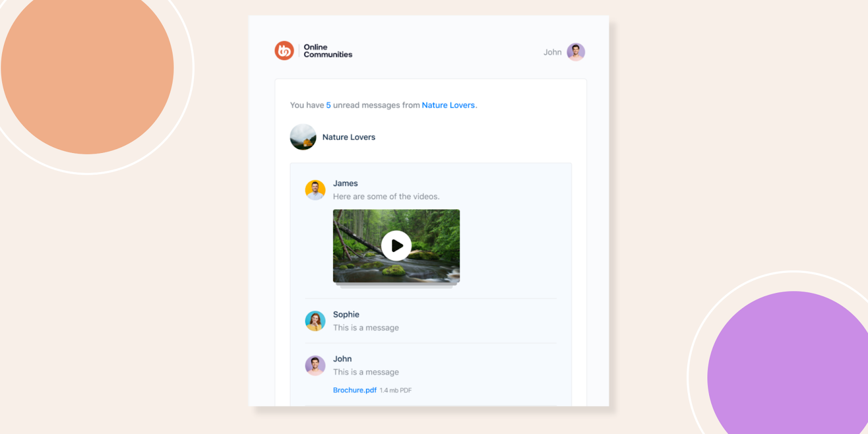Click the orange BuddyBoss logo icon
The height and width of the screenshot is (434, 868).
point(284,51)
